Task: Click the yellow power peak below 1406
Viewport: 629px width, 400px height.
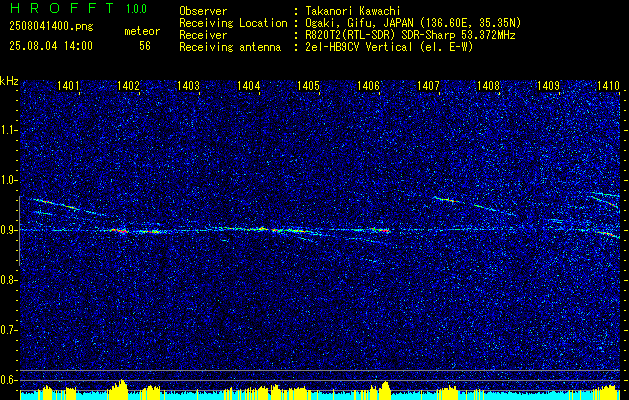Action: pos(384,390)
